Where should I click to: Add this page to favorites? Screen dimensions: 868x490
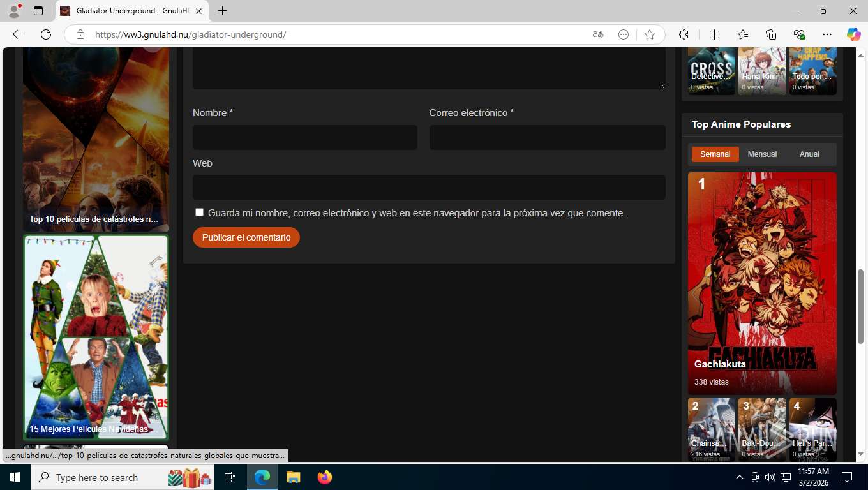tap(650, 34)
